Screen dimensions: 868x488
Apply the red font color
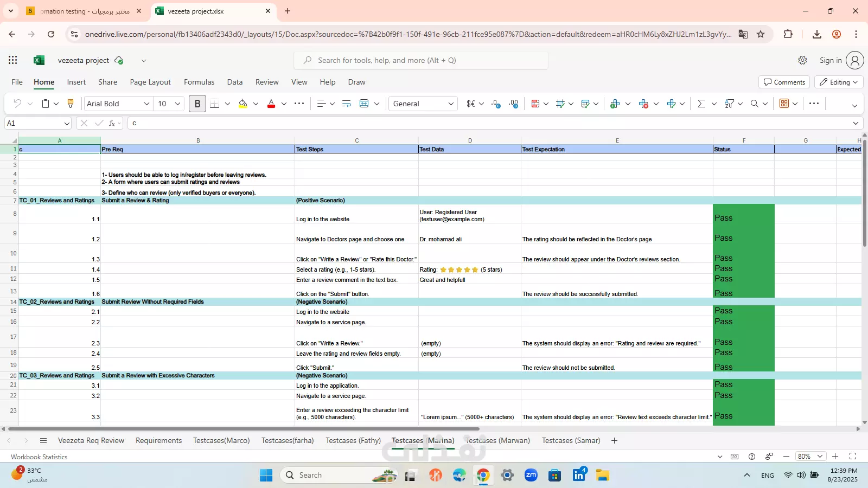[x=271, y=104]
